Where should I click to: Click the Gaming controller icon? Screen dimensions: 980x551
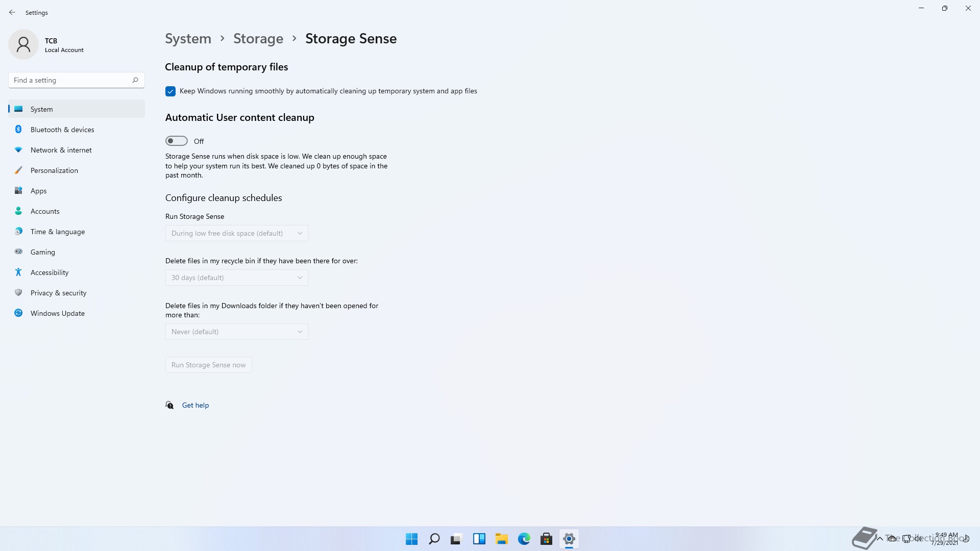pos(18,252)
